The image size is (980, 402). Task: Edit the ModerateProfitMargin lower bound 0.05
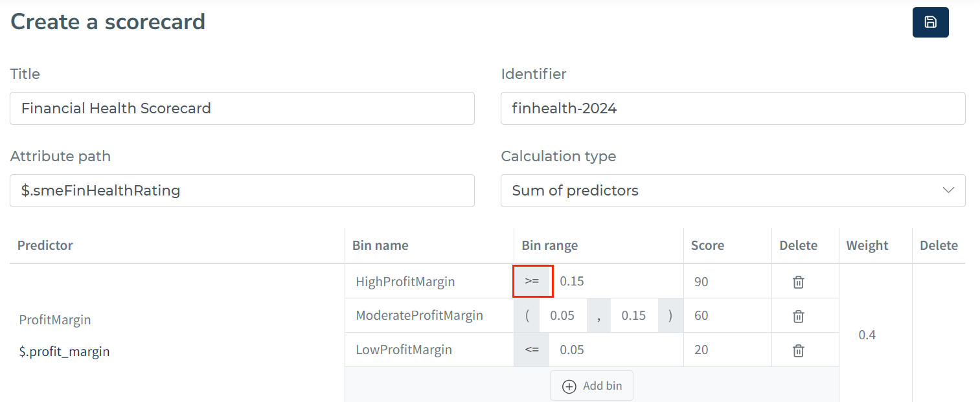562,316
